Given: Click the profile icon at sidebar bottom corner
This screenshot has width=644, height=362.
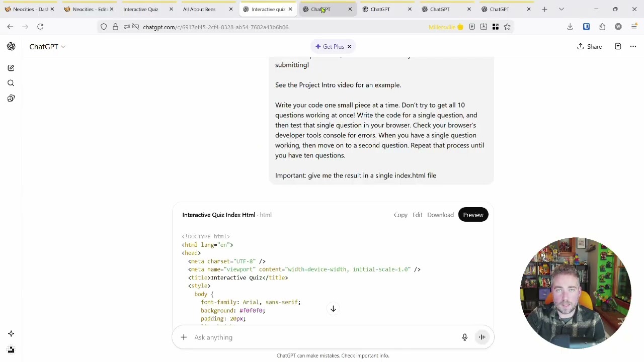Looking at the screenshot, I should (11, 349).
